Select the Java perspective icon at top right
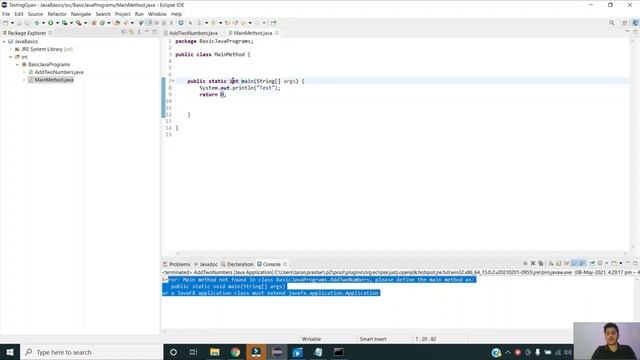The width and height of the screenshot is (640, 360). [x=635, y=23]
